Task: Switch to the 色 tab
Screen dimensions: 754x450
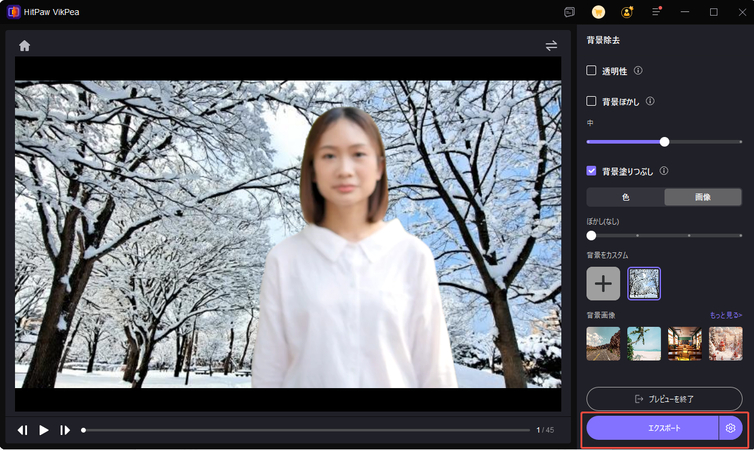Action: (x=626, y=197)
